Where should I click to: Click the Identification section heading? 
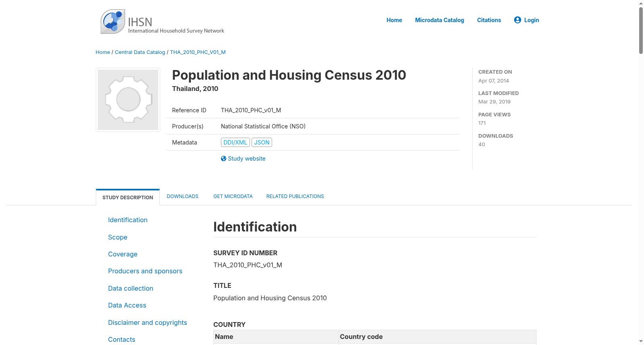255,227
